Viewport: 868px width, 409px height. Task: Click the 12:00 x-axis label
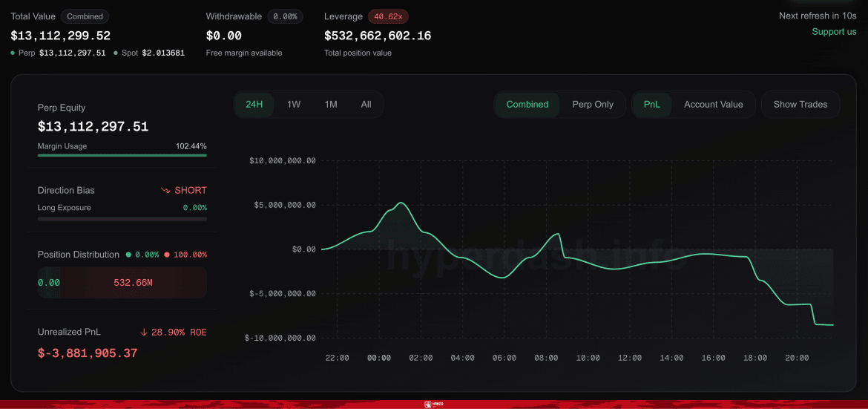[630, 358]
